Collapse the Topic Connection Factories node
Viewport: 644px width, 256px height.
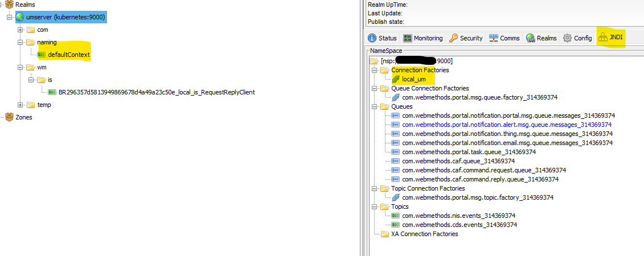[x=374, y=188]
